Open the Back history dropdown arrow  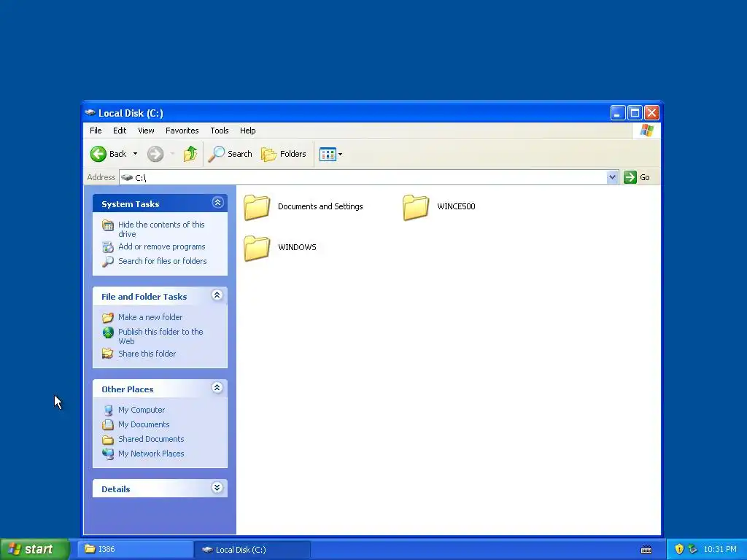tap(135, 154)
